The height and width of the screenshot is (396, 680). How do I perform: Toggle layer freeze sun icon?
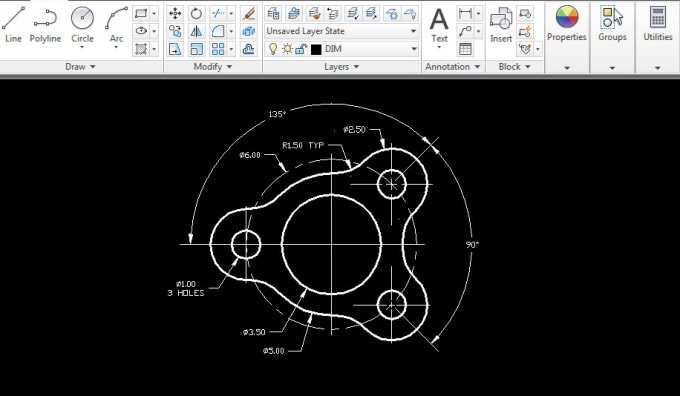(x=287, y=49)
